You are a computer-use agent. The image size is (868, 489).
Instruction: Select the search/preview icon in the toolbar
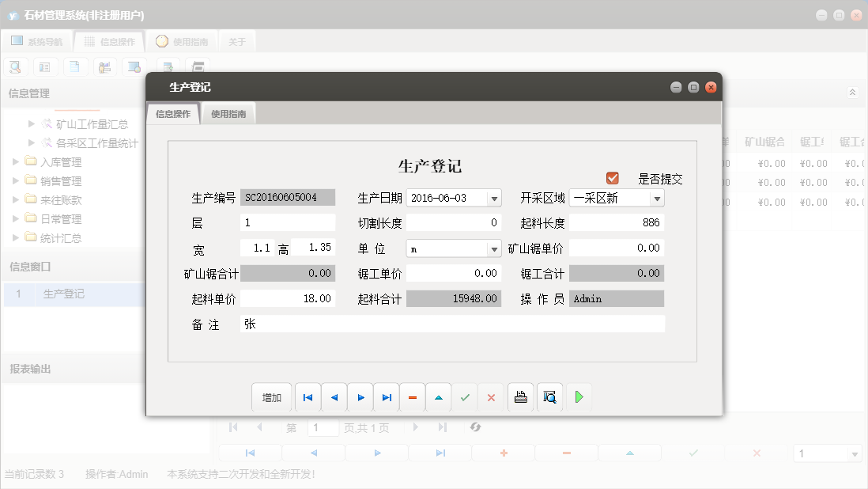point(15,66)
